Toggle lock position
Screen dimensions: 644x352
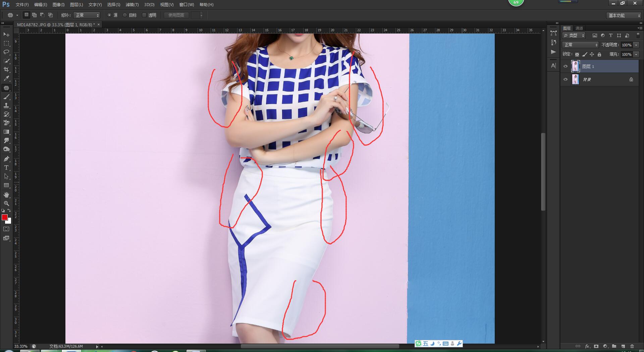point(592,54)
